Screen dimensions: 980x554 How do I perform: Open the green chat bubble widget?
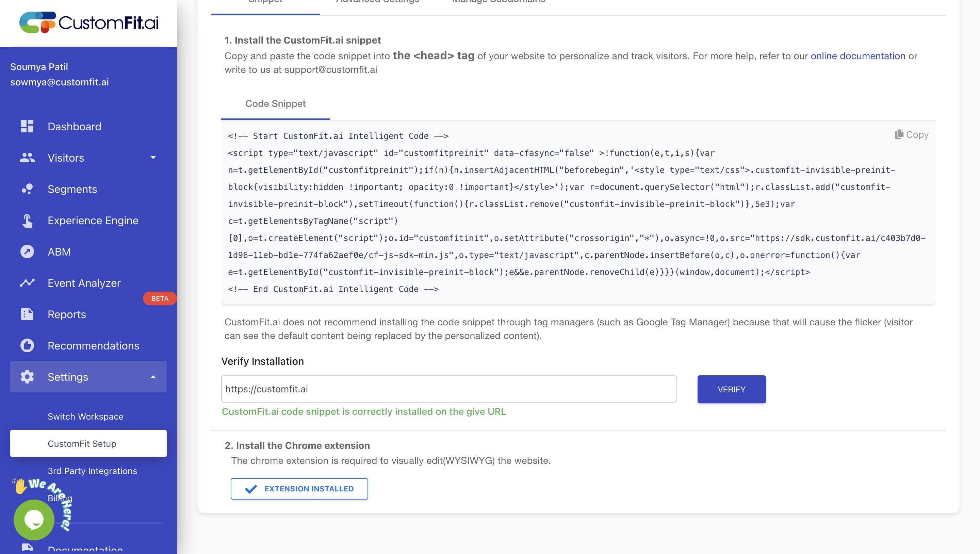(34, 519)
